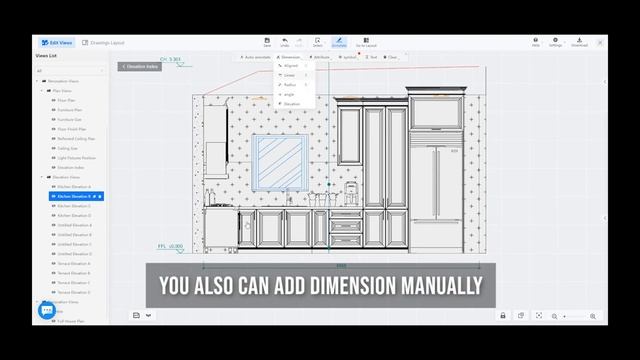Viewport: 640px width, 360px height.
Task: Choose Aligned from the Dimension menu
Action: 294,66
